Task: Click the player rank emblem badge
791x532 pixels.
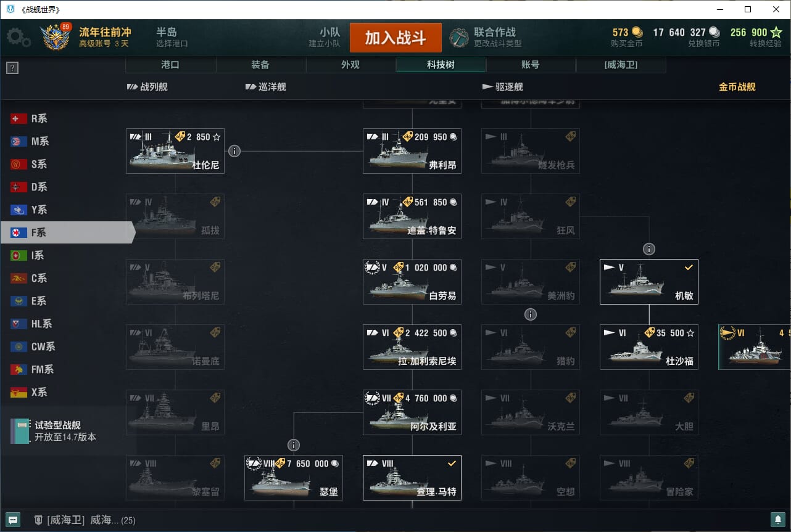Action: (55, 38)
